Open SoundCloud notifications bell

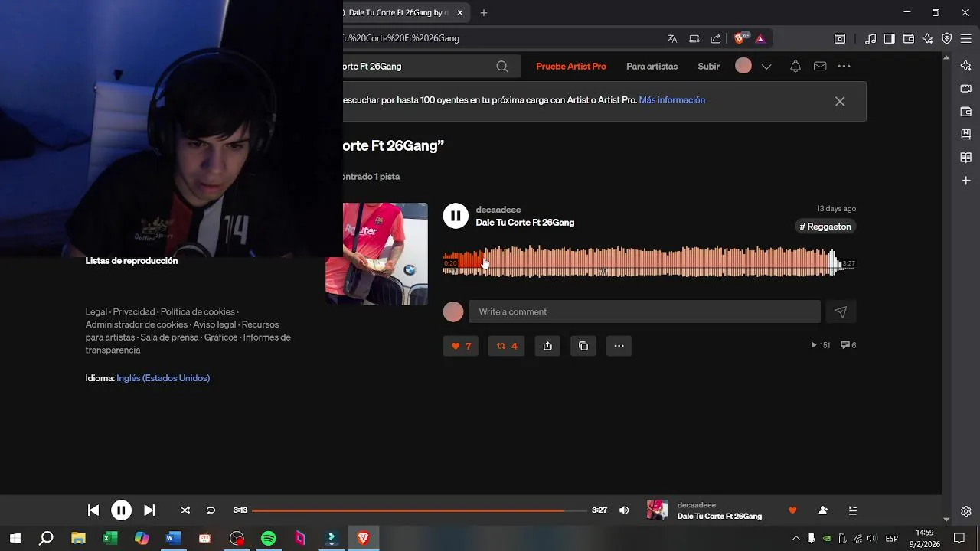(795, 67)
